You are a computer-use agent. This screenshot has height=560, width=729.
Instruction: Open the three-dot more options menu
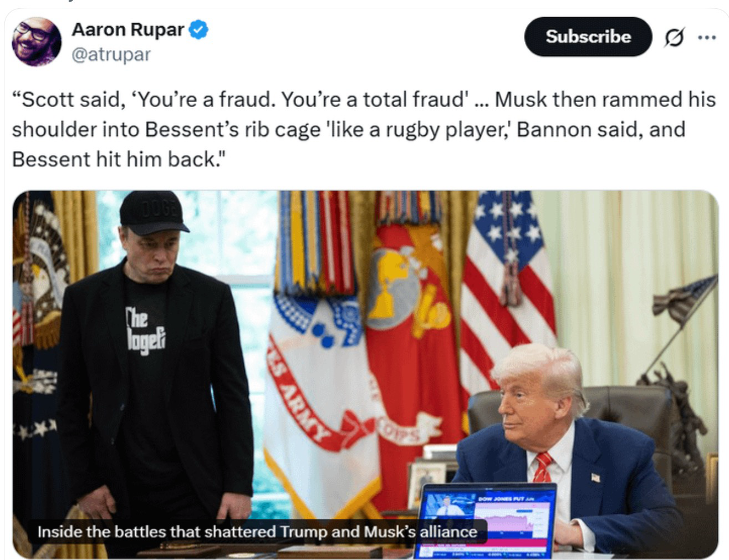(706, 38)
